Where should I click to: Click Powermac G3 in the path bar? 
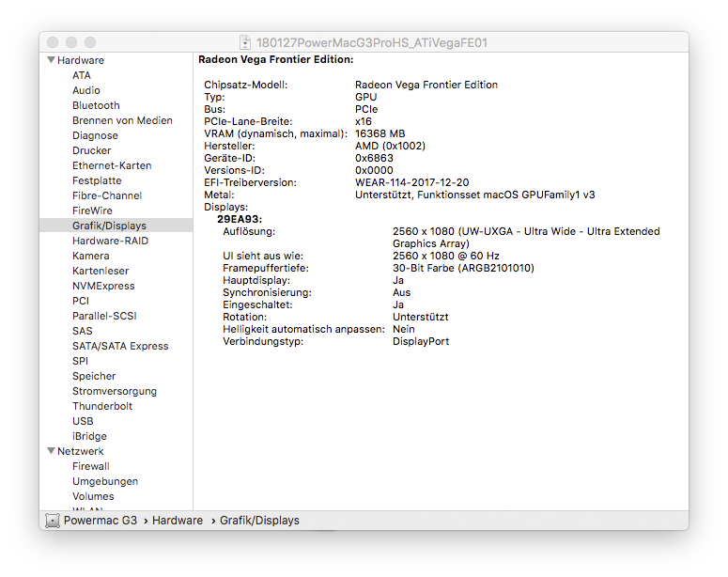pyautogui.click(x=101, y=521)
